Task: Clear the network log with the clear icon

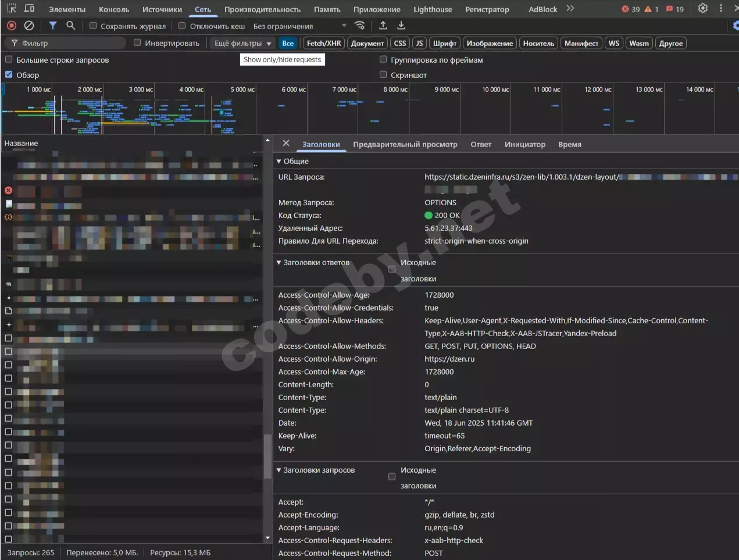Action: pyautogui.click(x=29, y=26)
